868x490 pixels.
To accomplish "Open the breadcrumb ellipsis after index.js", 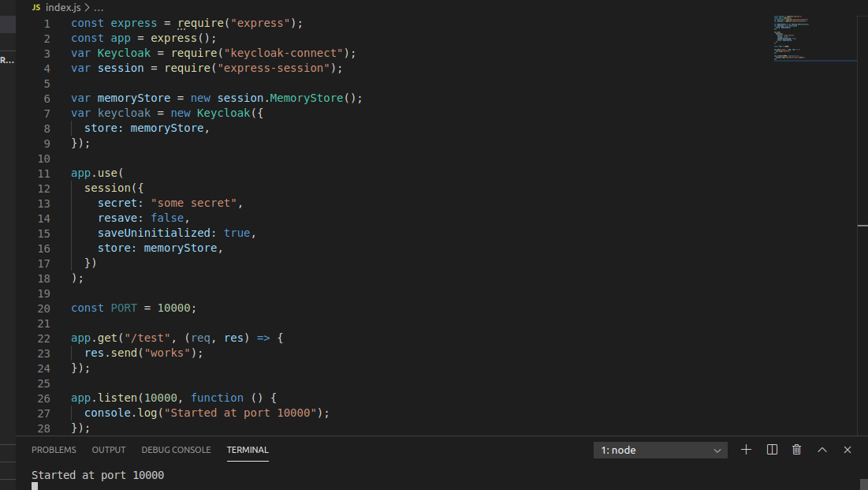I will click(x=99, y=7).
